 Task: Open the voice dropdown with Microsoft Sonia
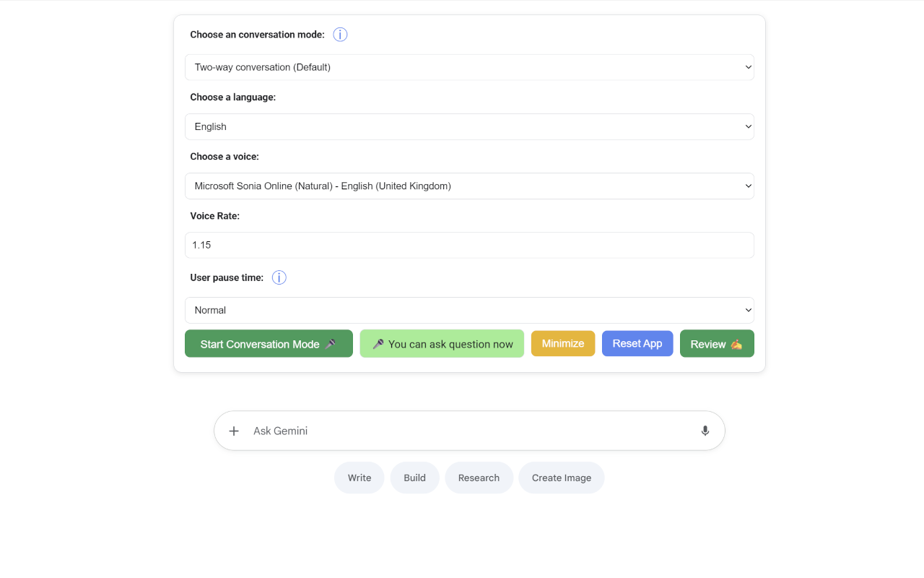(x=469, y=186)
